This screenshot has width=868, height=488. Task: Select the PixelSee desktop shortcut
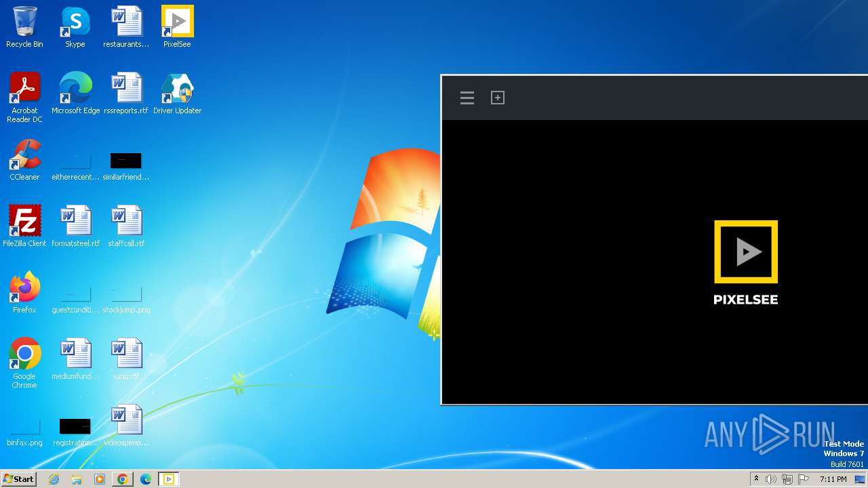177,27
